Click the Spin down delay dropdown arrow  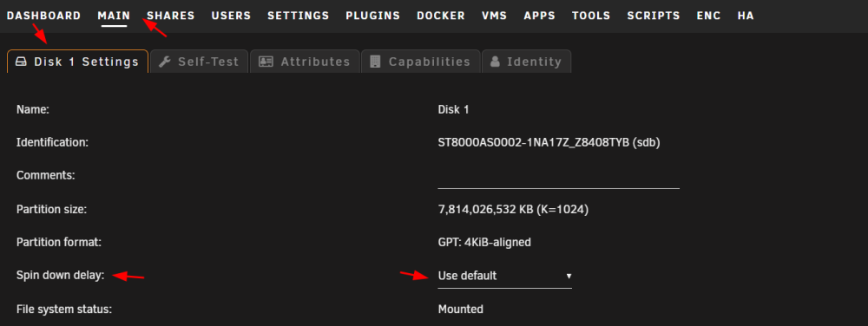tap(569, 277)
